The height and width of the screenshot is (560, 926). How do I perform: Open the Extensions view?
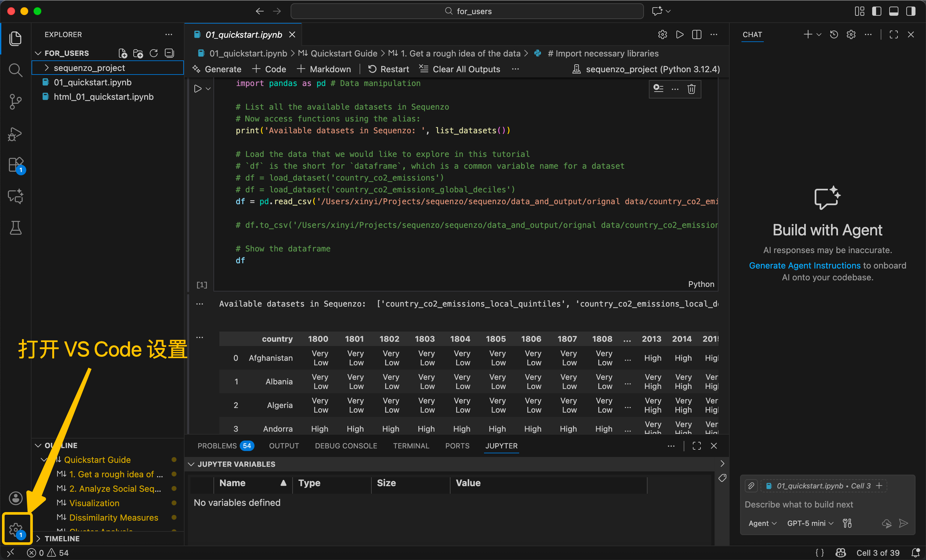[x=15, y=164]
